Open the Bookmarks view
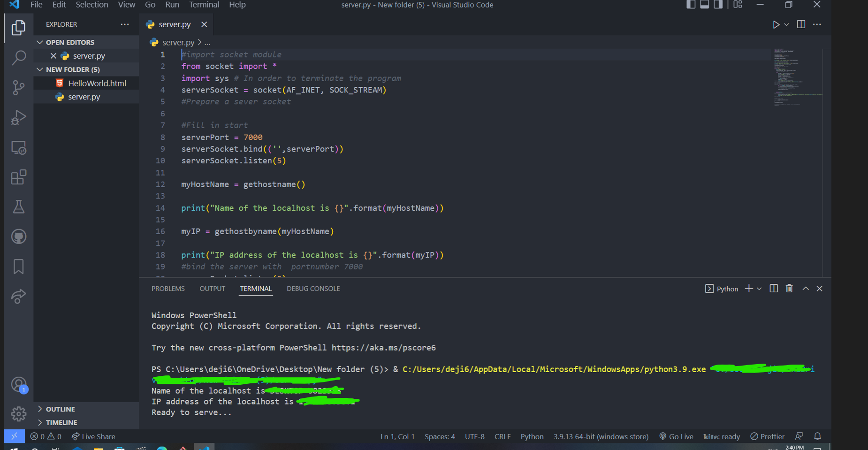This screenshot has width=868, height=450. (18, 267)
